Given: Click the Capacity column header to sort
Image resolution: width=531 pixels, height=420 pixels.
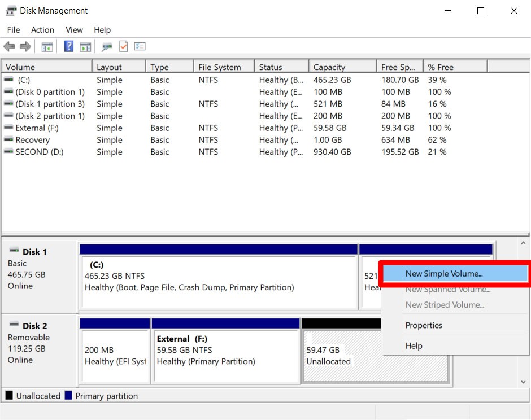Looking at the screenshot, I should [x=342, y=65].
